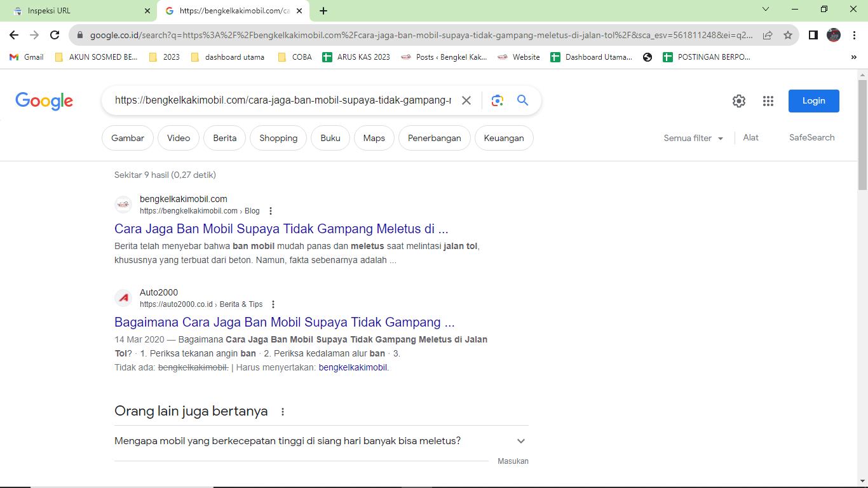Clear the Google search box
Screen dimensions: 868x488
(466, 100)
